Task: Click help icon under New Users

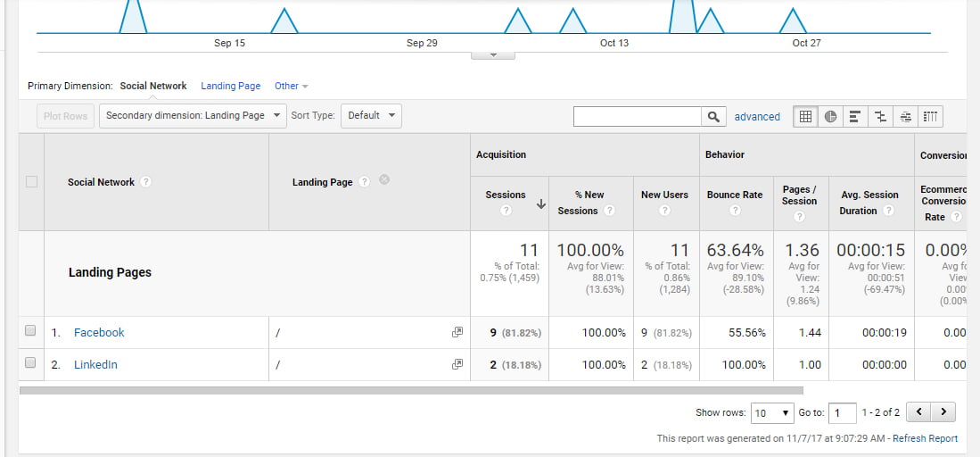Action: (x=665, y=211)
